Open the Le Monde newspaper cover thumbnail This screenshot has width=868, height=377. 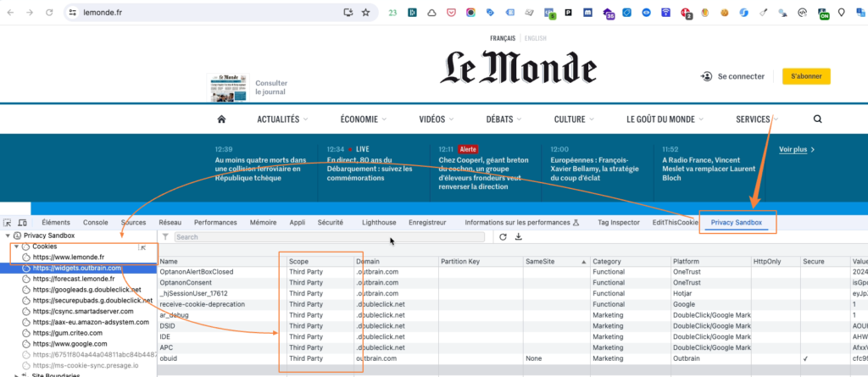point(228,87)
